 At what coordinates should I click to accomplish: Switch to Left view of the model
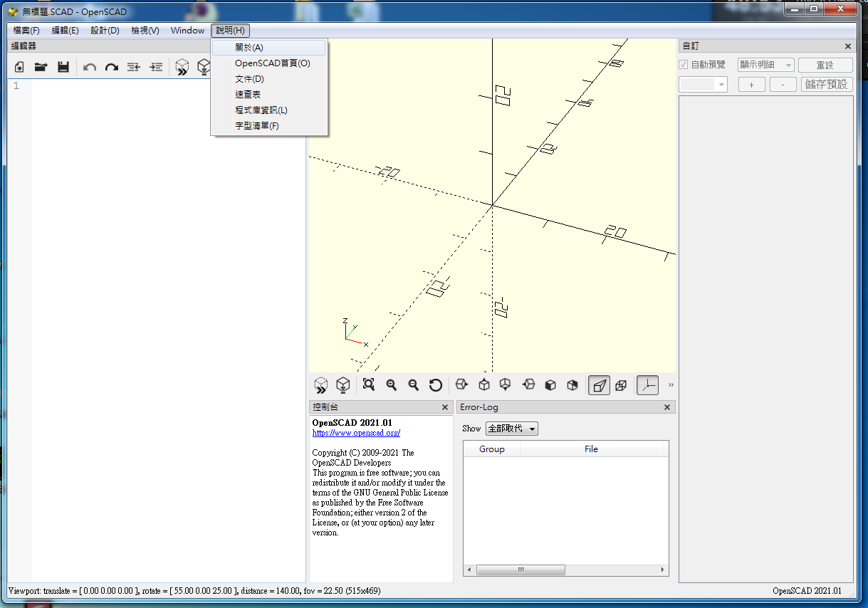528,385
